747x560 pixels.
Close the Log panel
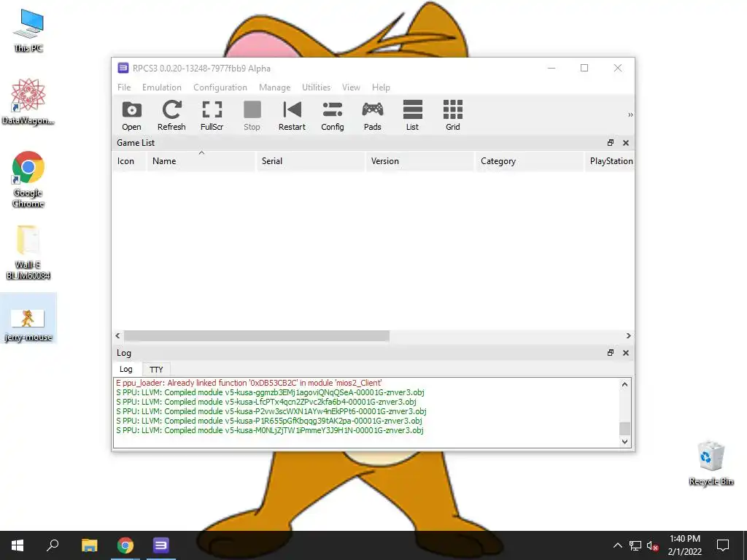tap(626, 353)
